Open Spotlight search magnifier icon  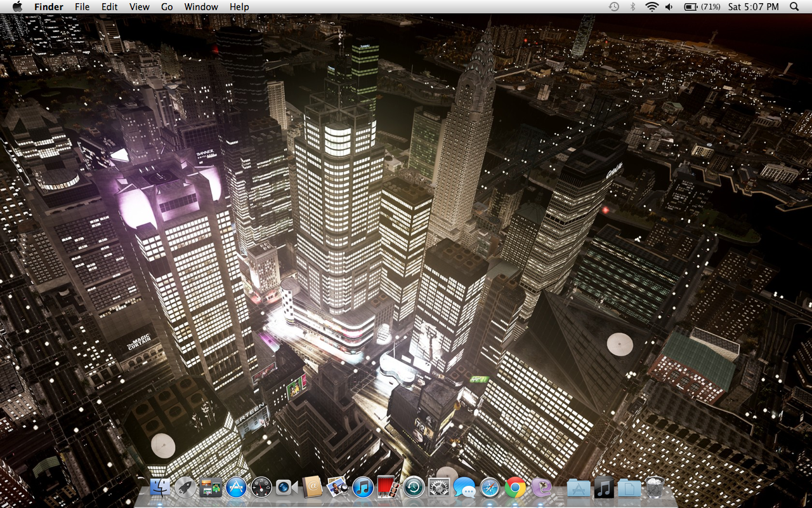(794, 6)
